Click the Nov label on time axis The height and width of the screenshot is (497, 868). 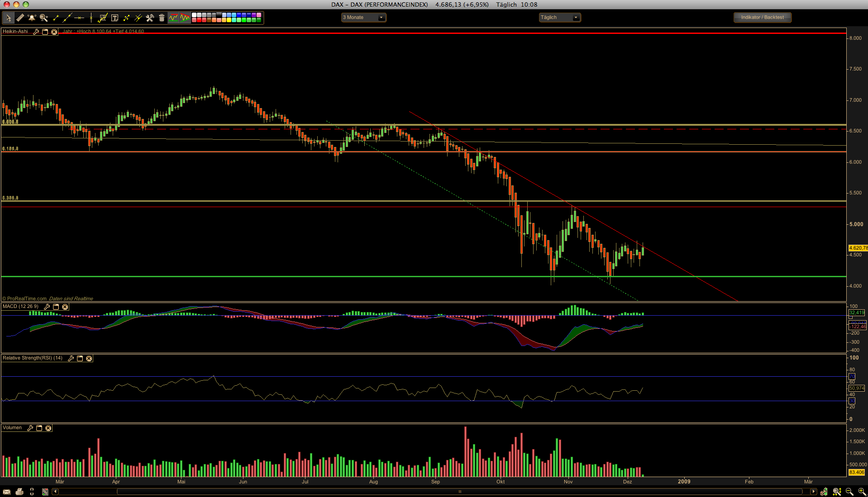[x=568, y=482]
